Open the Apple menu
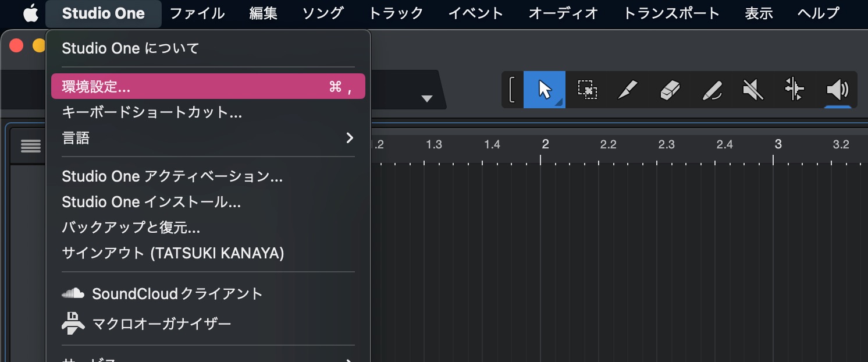Viewport: 868px width, 362px height. click(30, 13)
